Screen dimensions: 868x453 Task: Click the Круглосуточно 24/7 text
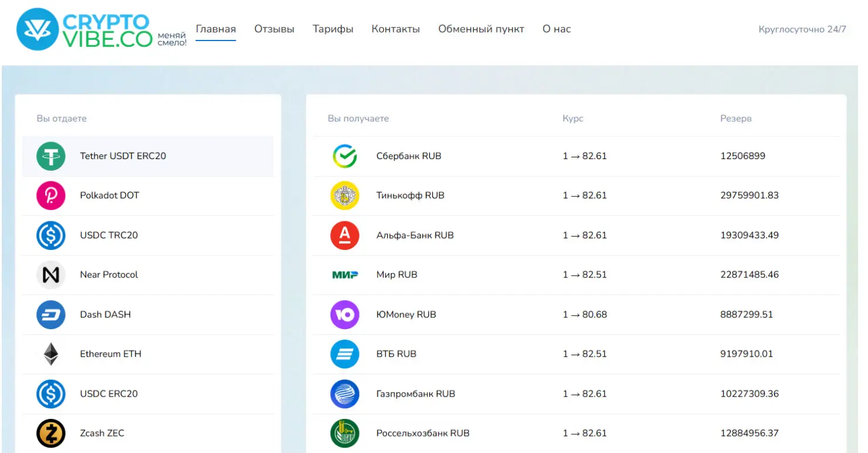[802, 29]
